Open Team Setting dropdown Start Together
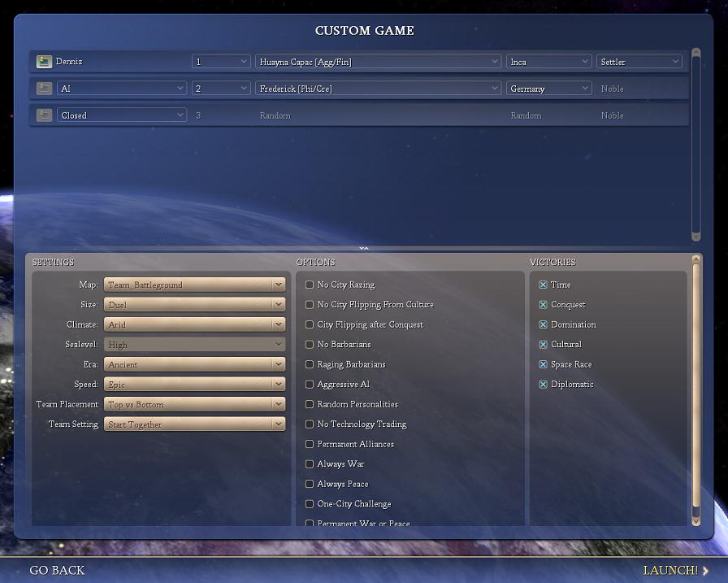 point(194,424)
